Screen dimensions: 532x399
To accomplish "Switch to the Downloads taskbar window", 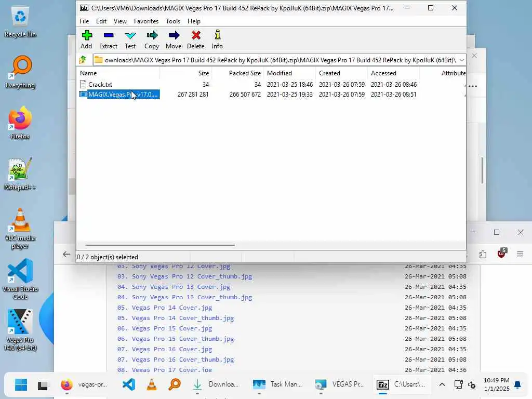I will coord(216,384).
